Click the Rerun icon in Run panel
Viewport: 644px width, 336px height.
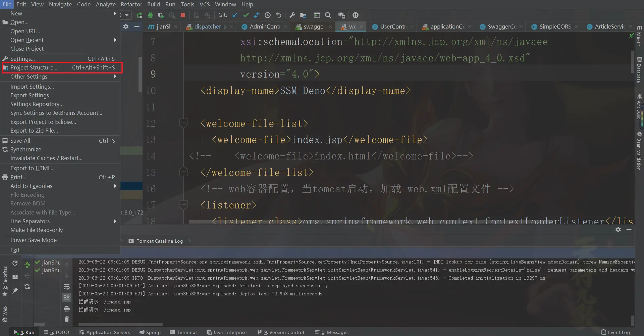[x=15, y=263]
